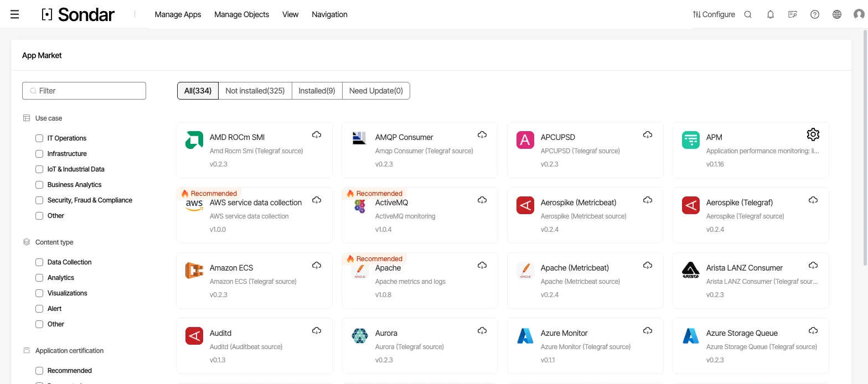Click Configure button

(714, 14)
